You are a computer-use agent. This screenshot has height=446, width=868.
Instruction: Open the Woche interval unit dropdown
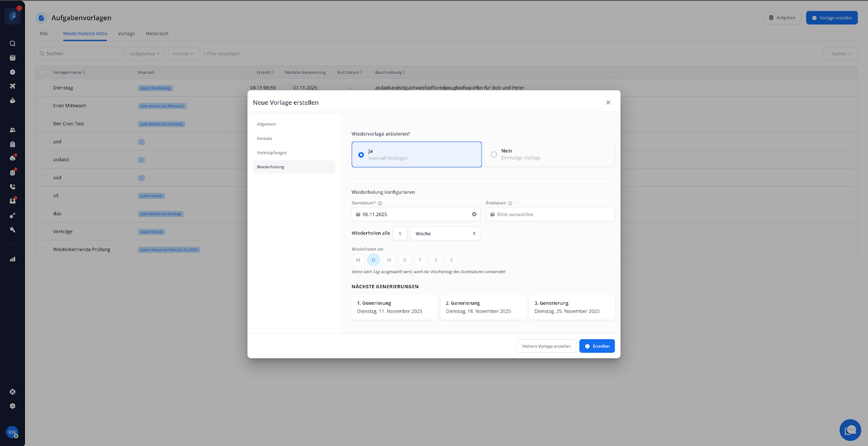point(445,234)
